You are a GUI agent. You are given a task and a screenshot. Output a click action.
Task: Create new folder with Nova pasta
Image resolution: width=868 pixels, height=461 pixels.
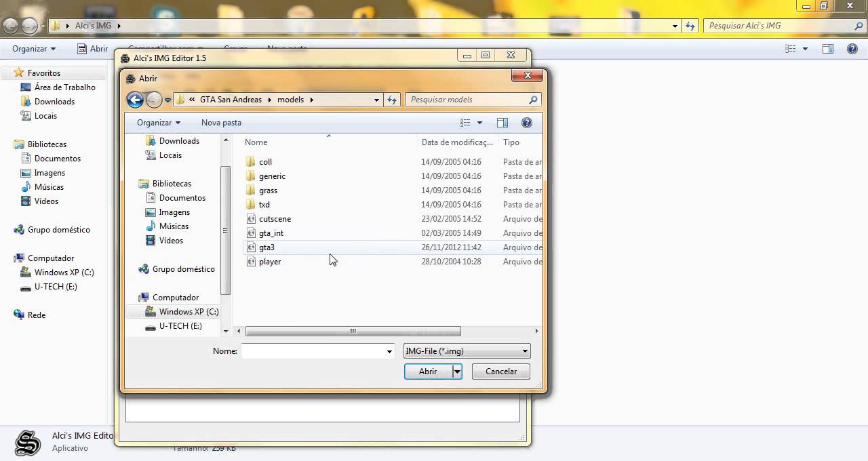[x=221, y=123]
